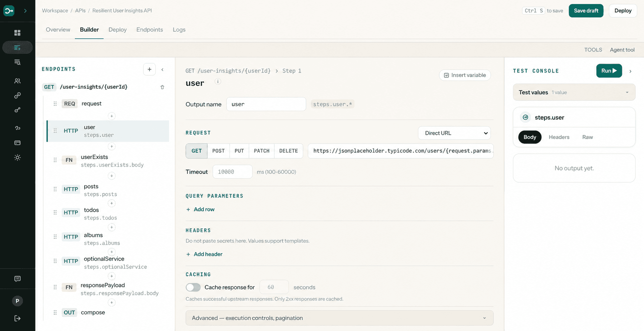The height and width of the screenshot is (331, 644).
Task: Click the Save draft button
Action: (586, 11)
